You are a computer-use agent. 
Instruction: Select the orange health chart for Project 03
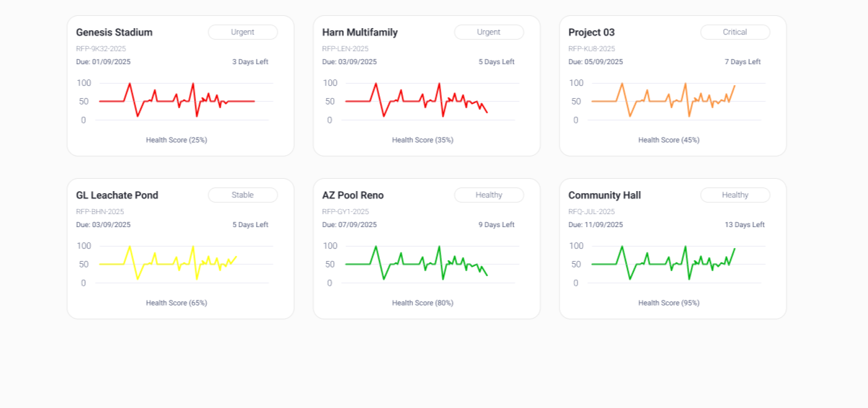click(663, 101)
